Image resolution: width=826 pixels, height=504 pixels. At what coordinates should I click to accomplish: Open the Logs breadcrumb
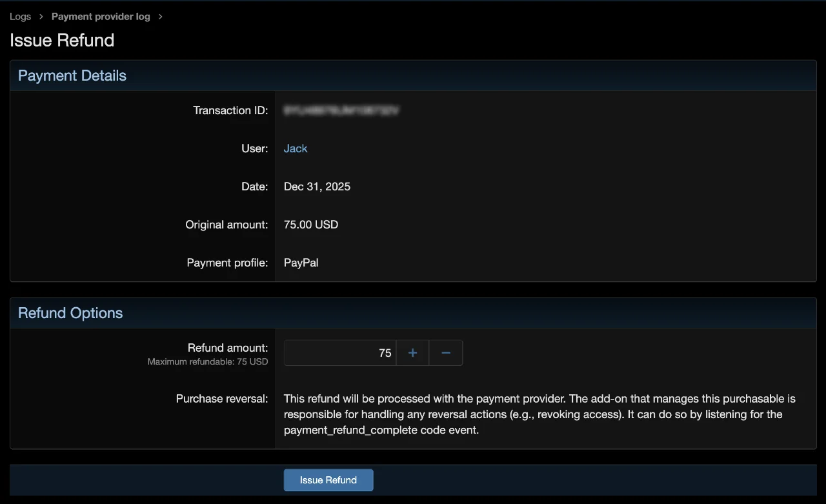tap(20, 17)
